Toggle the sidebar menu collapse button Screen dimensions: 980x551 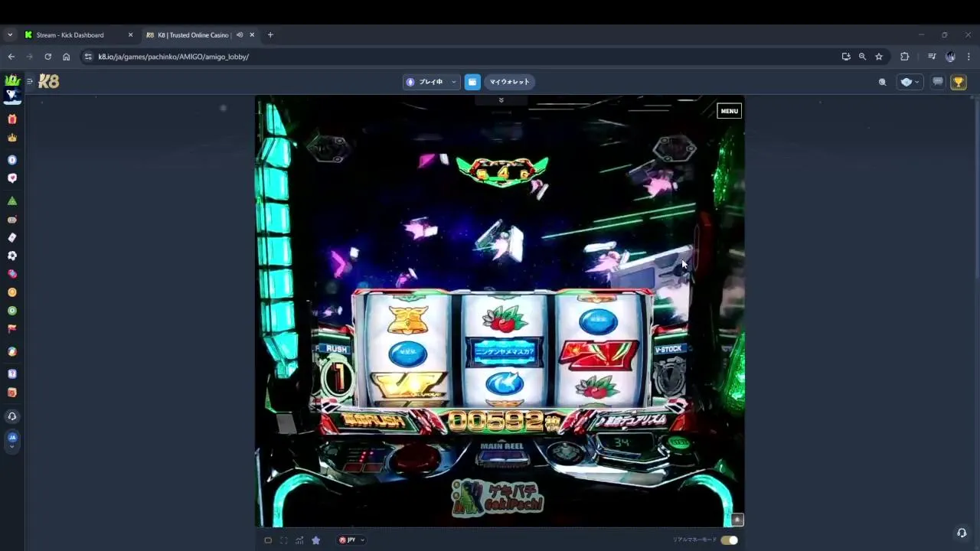(30, 81)
